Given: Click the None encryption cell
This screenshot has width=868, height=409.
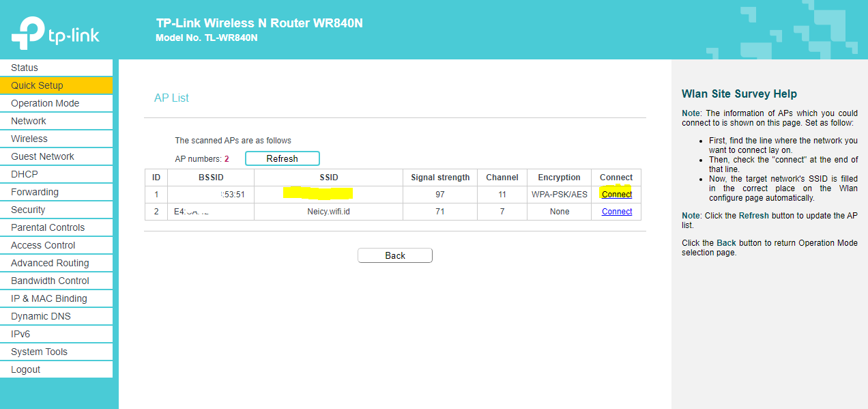Looking at the screenshot, I should click(x=560, y=212).
